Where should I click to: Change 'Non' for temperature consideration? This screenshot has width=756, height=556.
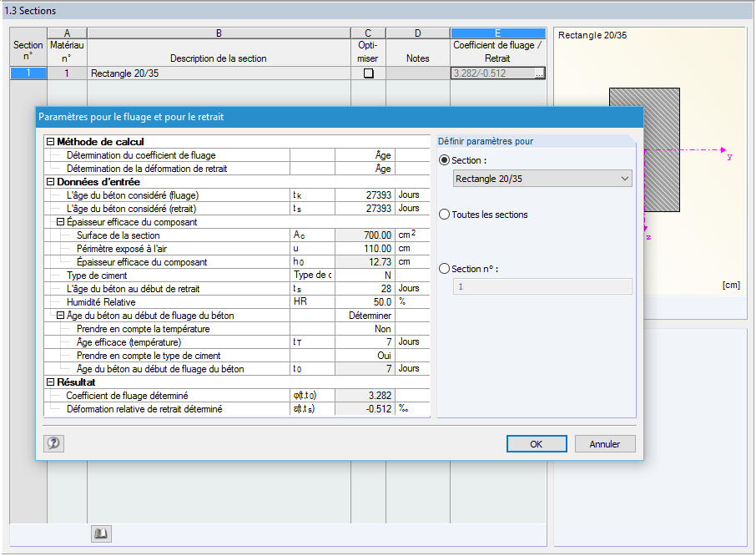click(x=365, y=329)
